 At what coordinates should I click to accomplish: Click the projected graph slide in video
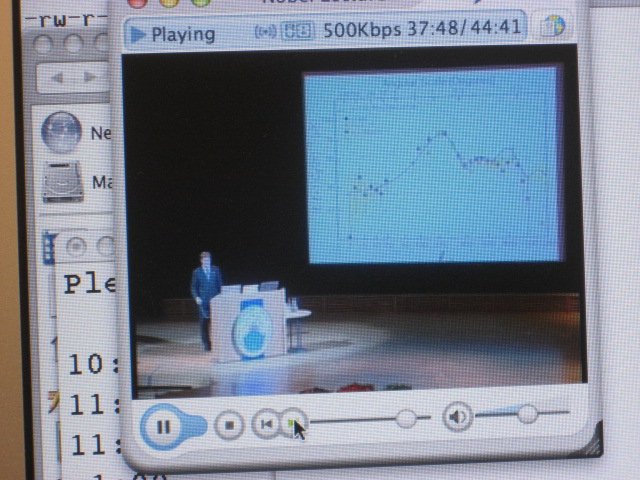point(432,165)
